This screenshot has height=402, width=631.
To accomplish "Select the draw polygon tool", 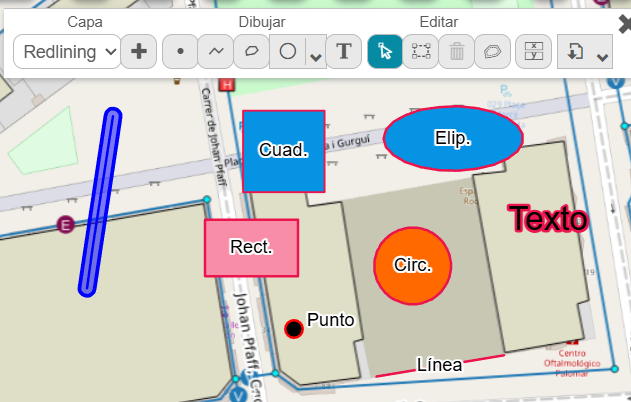I will coord(251,52).
